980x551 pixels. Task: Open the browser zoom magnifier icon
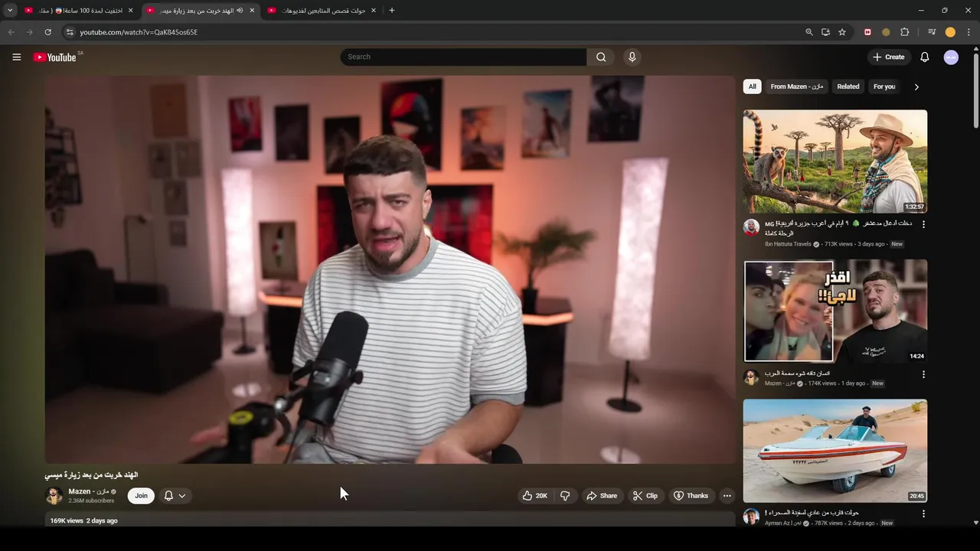click(809, 32)
